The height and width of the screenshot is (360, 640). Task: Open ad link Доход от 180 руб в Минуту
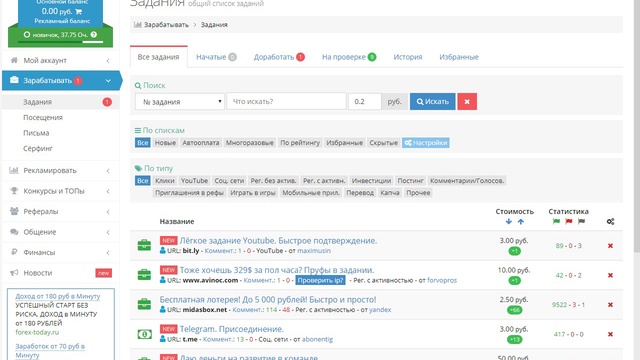[58, 296]
